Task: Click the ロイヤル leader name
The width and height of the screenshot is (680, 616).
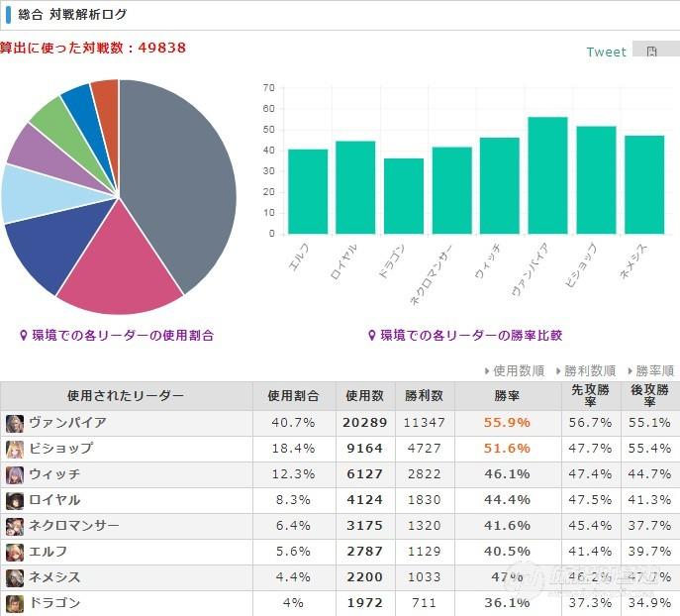Action: (x=54, y=500)
